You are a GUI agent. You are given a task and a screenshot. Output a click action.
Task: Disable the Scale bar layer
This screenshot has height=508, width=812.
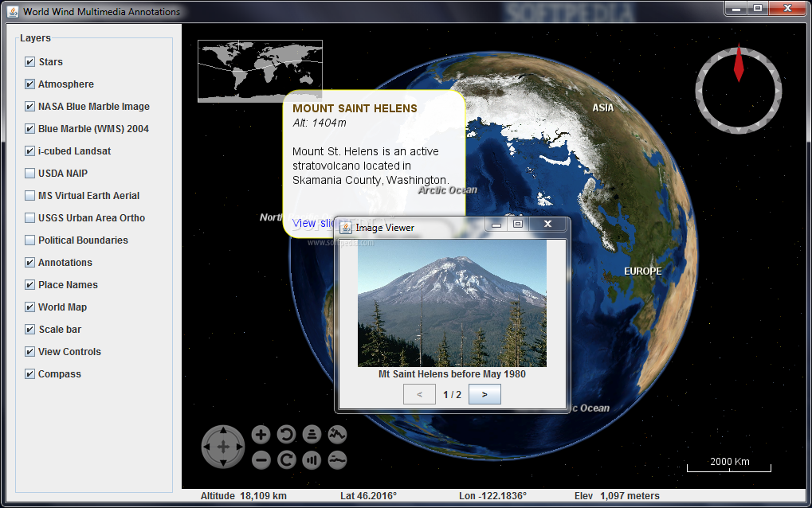(29, 329)
